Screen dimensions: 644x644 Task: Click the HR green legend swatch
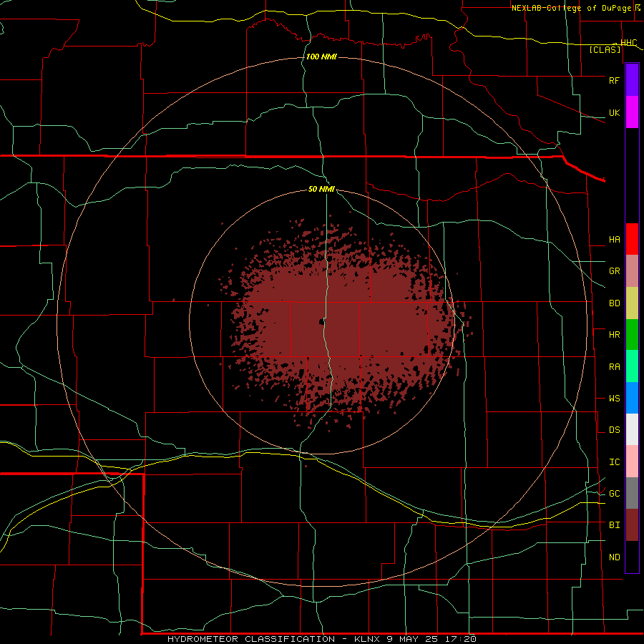click(632, 335)
